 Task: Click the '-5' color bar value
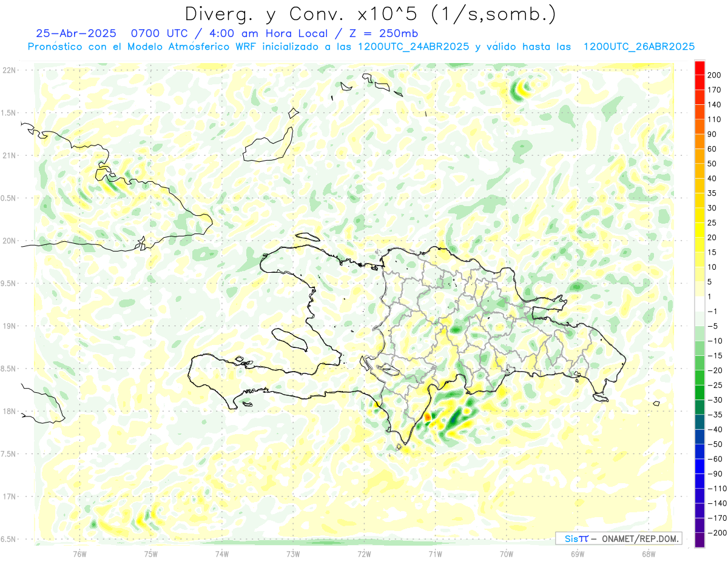(x=713, y=326)
